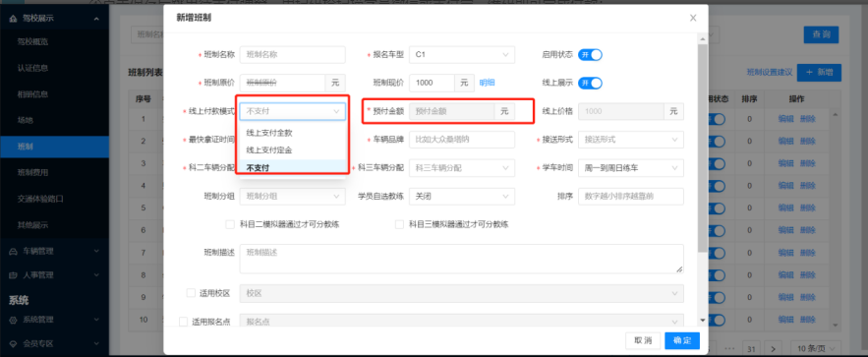Click the 取消 button
The height and width of the screenshot is (357, 868).
[643, 340]
